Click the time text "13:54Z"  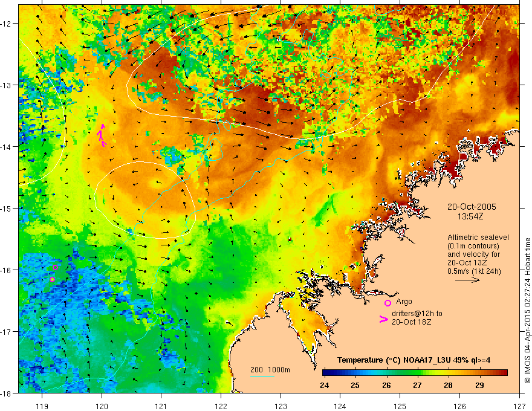pos(470,216)
